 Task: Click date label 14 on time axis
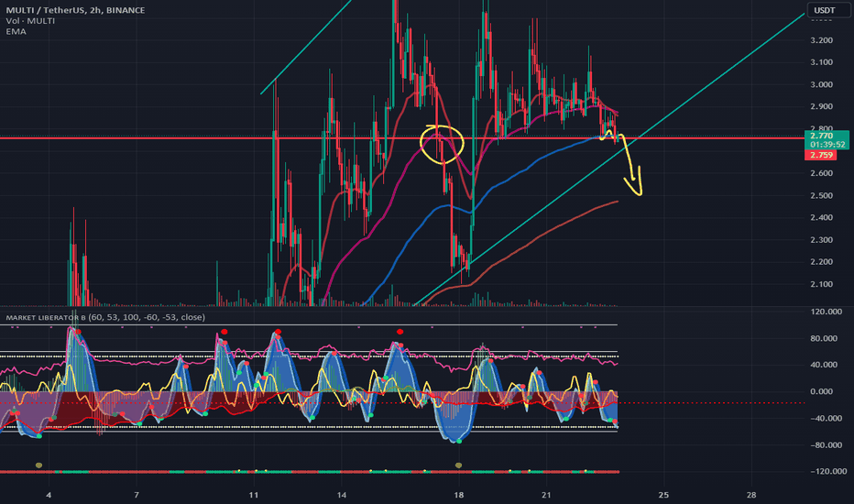[x=342, y=495]
